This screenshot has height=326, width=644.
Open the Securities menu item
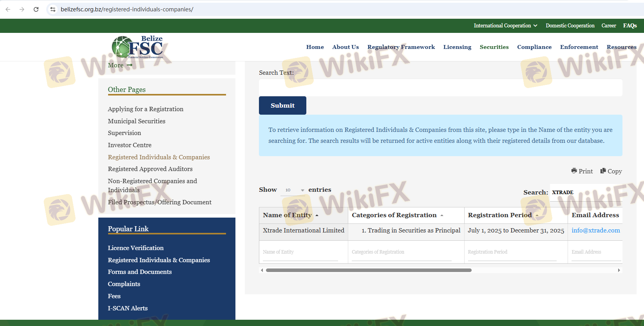coord(494,47)
